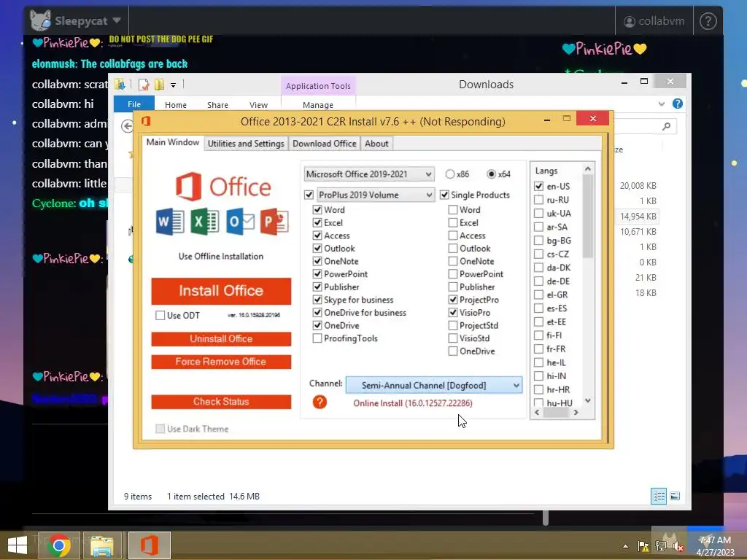Open Chrome from the taskbar
This screenshot has width=747, height=560.
(59, 545)
